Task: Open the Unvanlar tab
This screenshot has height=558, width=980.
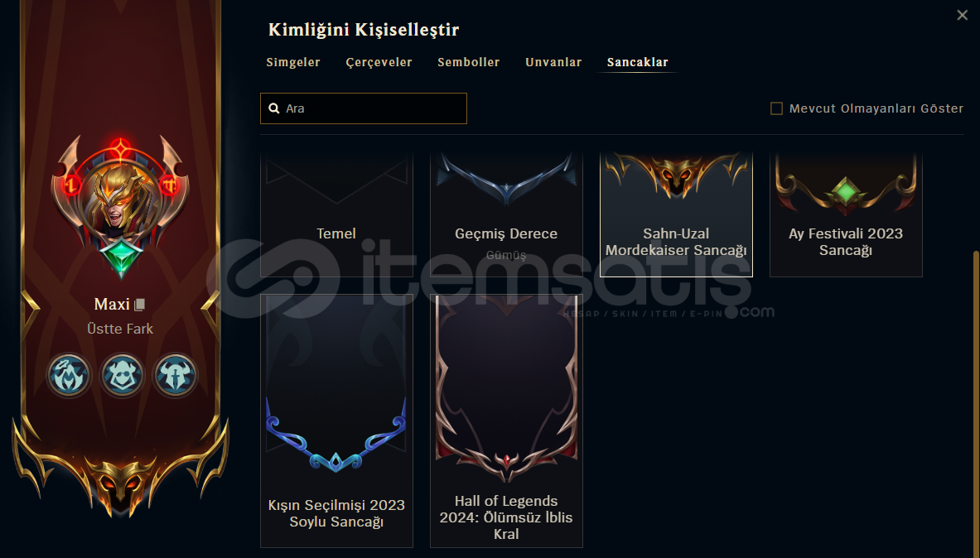Action: coord(553,62)
